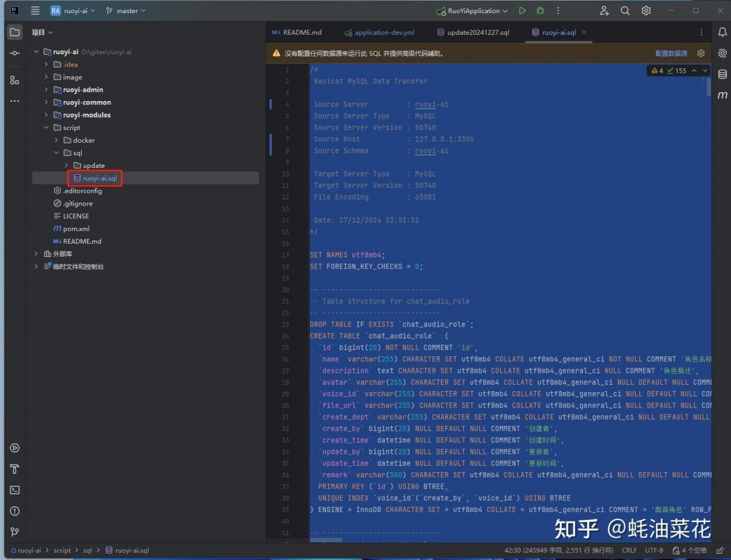Image resolution: width=731 pixels, height=560 pixels.
Task: Expand 临时文件和控制台 node
Action: 37,267
